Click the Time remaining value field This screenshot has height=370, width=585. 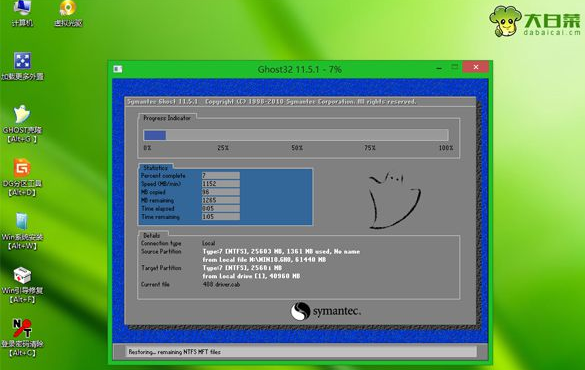point(220,216)
